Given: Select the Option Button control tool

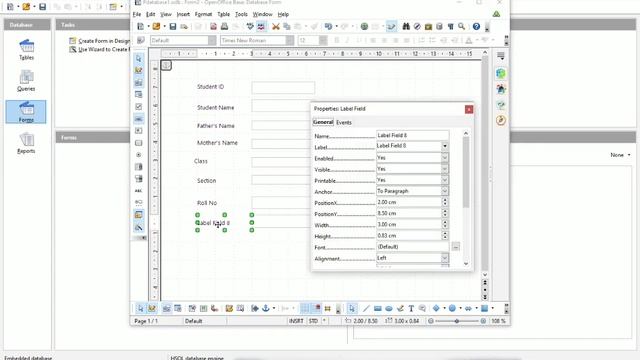Looking at the screenshot, I should 139,155.
